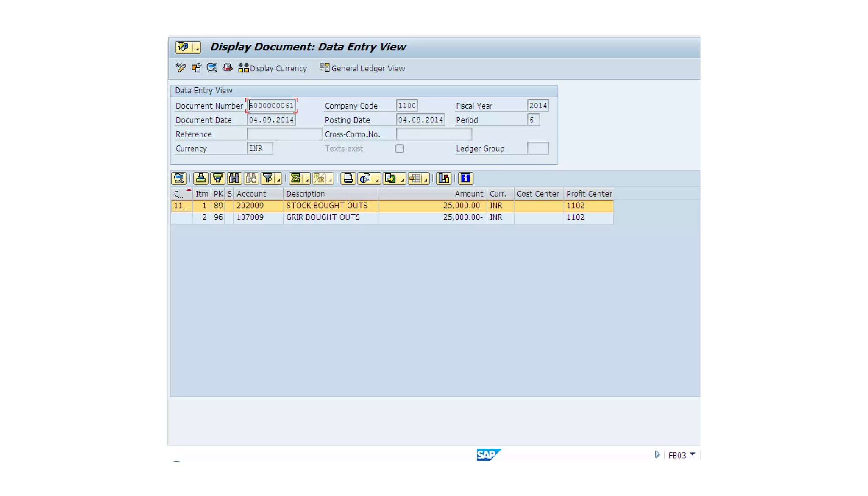Viewport: 868px width, 496px height.
Task: Click the details magnifier icon in grid toolbar
Action: [x=179, y=178]
